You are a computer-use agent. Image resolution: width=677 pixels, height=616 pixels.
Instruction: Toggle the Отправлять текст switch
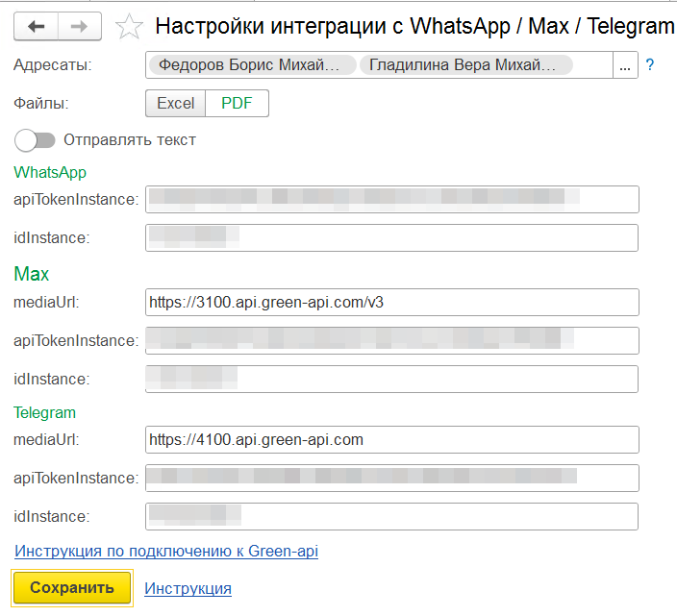(35, 140)
